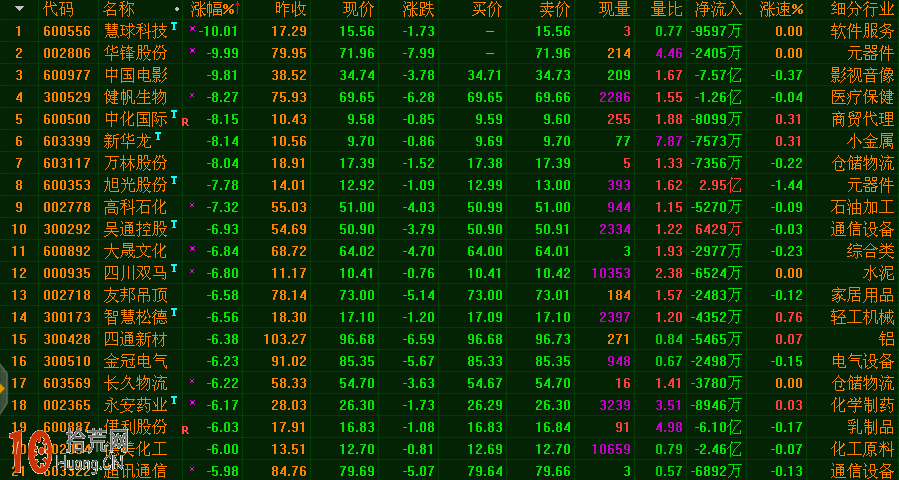Select stock code 600353

(x=67, y=185)
